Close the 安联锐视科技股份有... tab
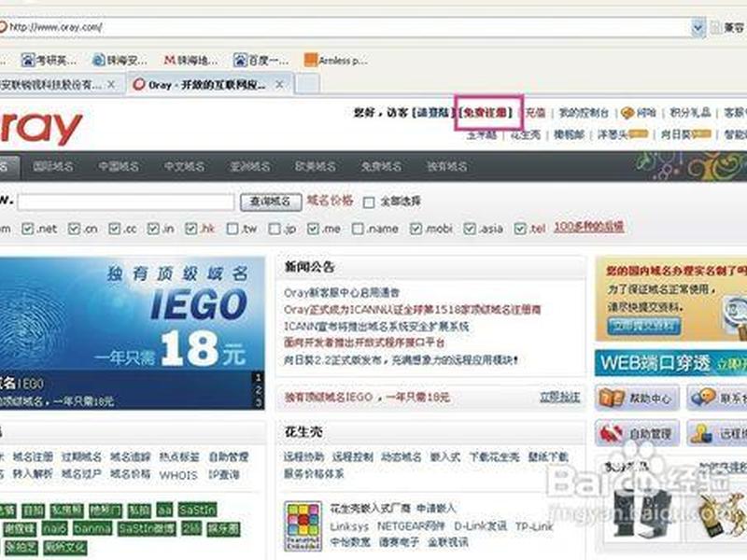 coord(111,84)
